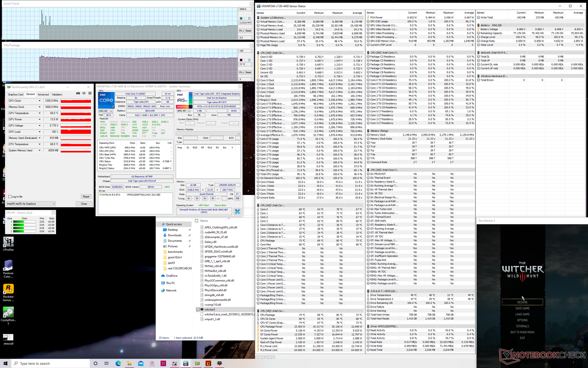
Task: Switch to the Graphics Card tab
Action: pos(15,94)
